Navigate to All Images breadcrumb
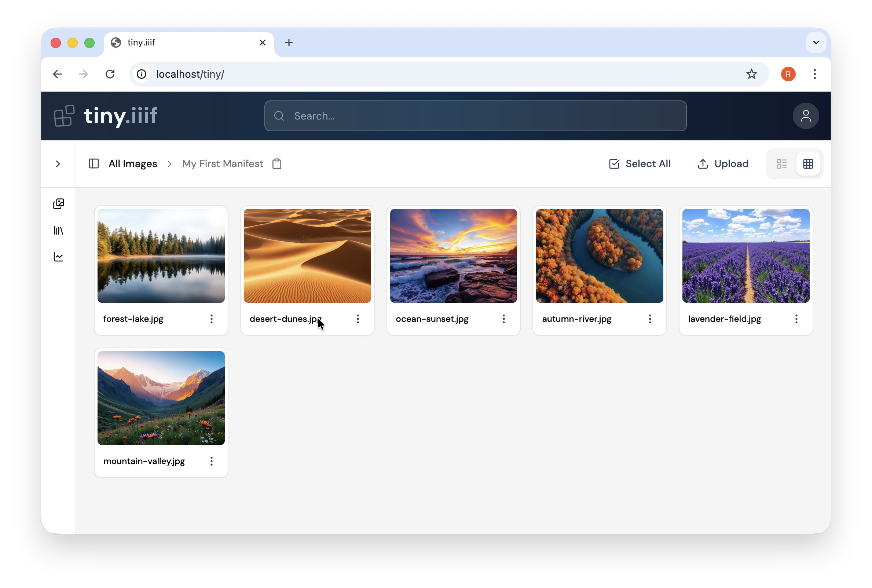This screenshot has height=588, width=872. tap(133, 164)
